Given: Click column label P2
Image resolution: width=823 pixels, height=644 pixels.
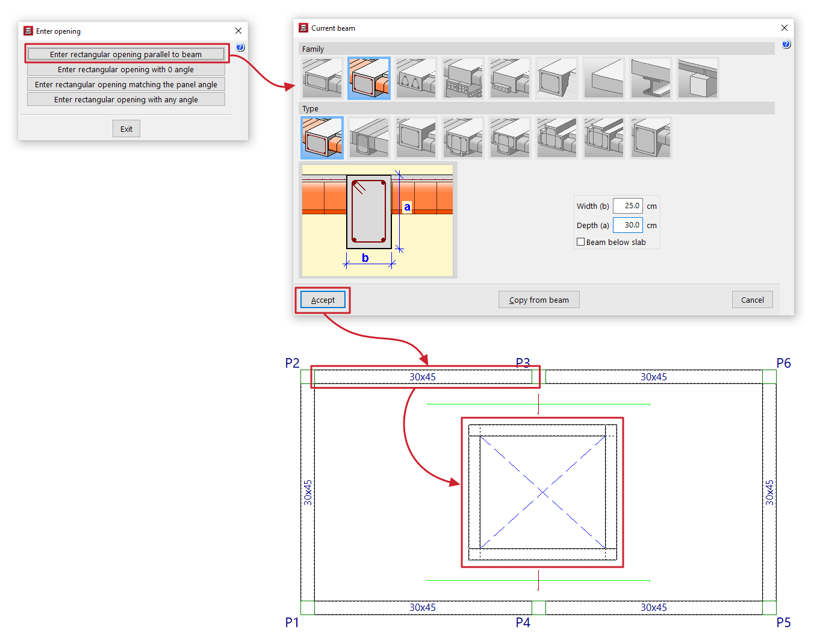Looking at the screenshot, I should (292, 363).
